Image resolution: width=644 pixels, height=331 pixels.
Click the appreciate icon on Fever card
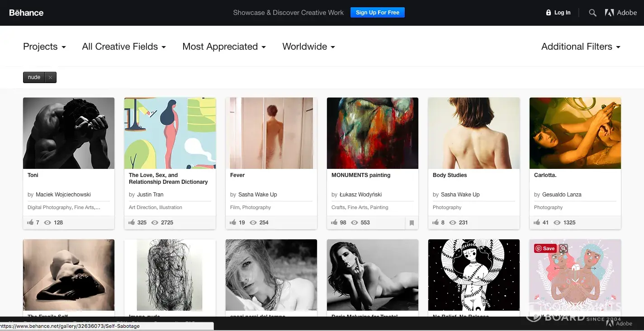click(x=233, y=222)
